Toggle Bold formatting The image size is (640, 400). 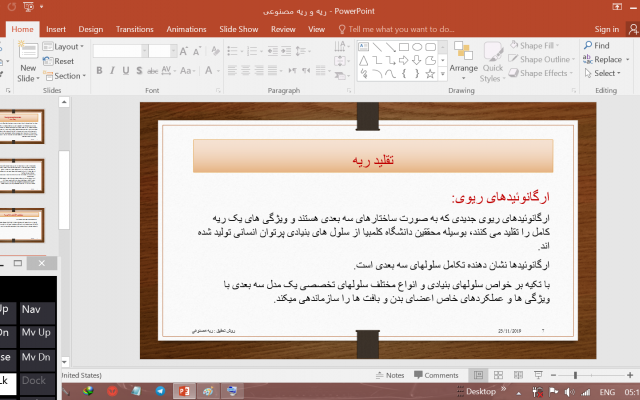pos(99,71)
